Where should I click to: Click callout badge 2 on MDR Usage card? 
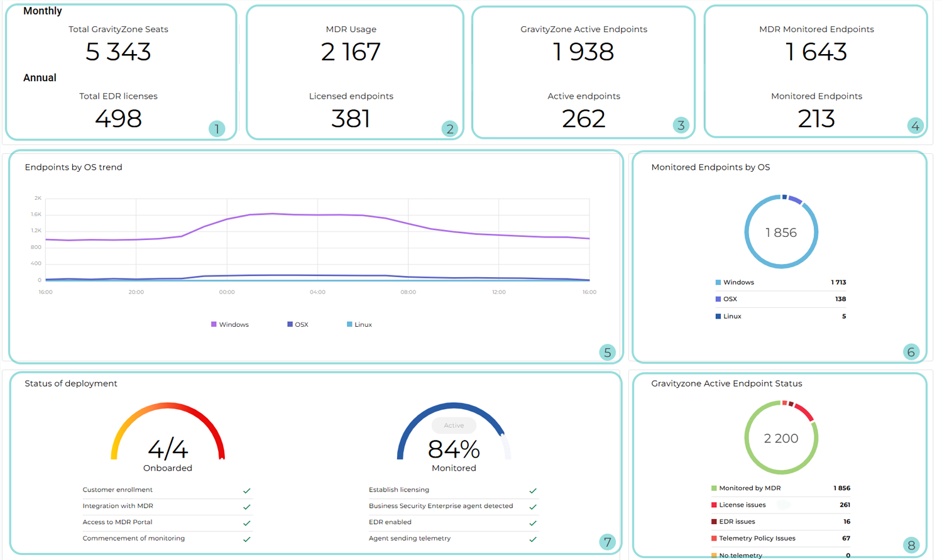coord(449,129)
